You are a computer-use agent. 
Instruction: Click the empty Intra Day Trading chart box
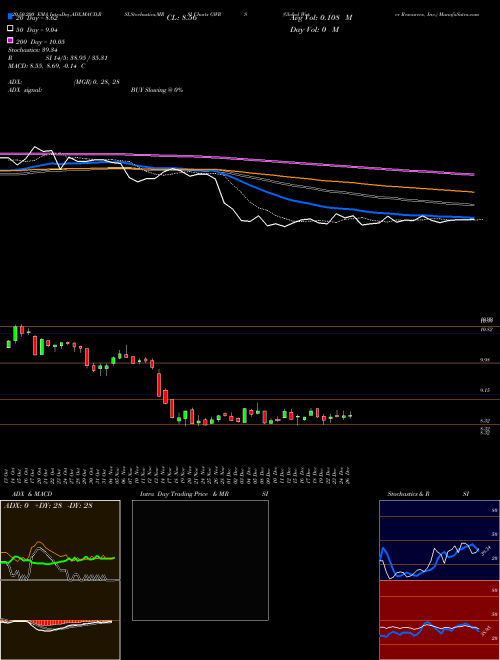(200, 560)
